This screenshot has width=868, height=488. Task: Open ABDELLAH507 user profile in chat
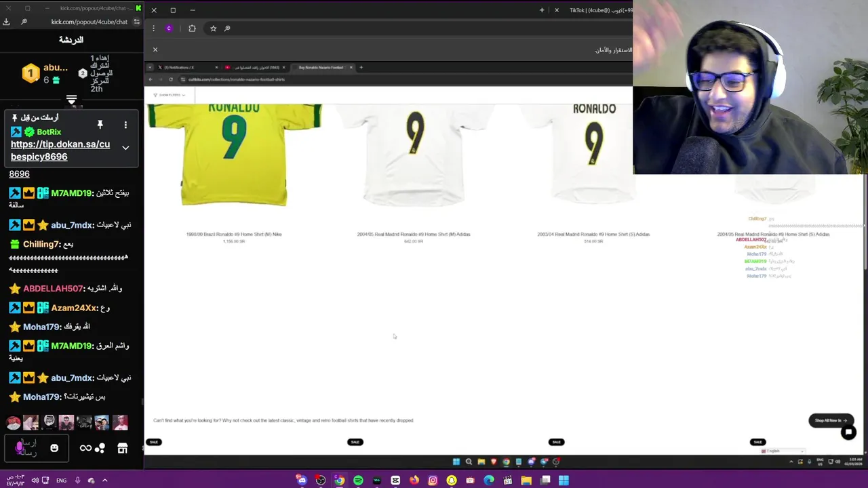click(x=53, y=289)
